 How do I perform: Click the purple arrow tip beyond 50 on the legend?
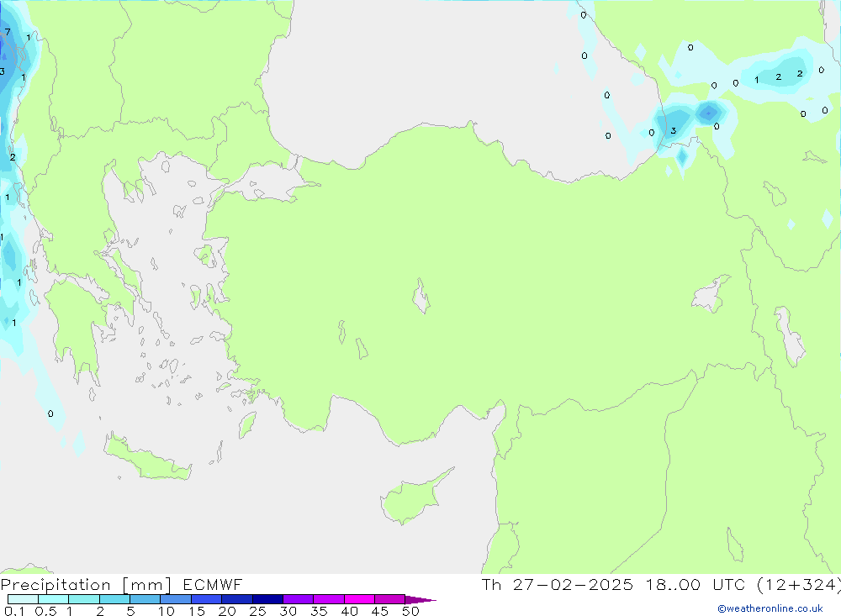[420, 600]
